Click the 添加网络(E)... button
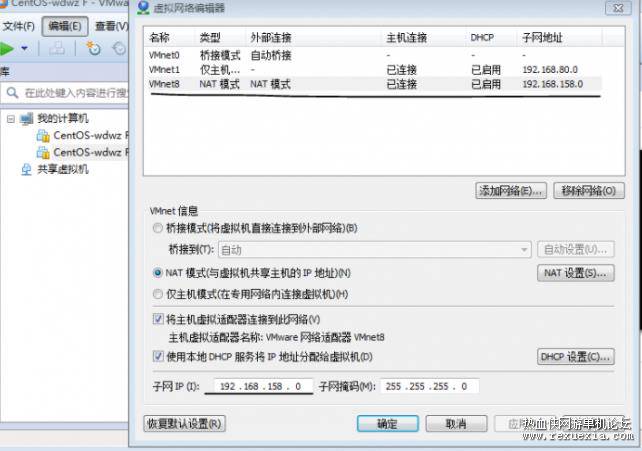Screen dimensions: 642x451 (x=511, y=191)
